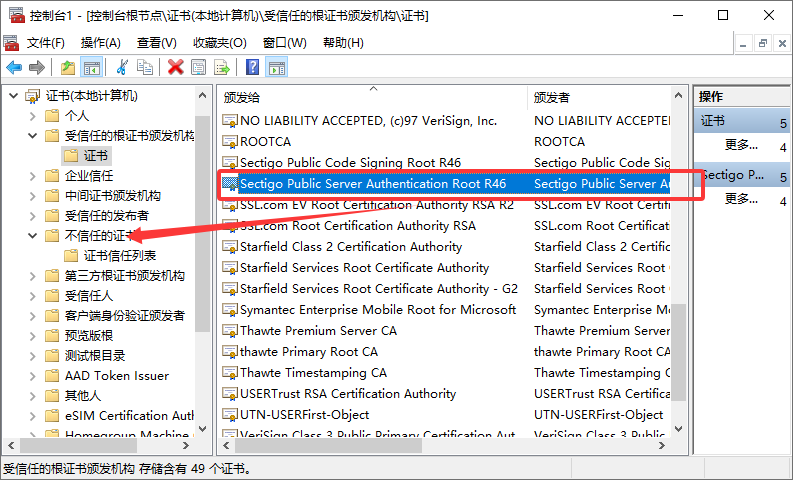
Task: Click the Export list toolbar icon
Action: (x=221, y=67)
